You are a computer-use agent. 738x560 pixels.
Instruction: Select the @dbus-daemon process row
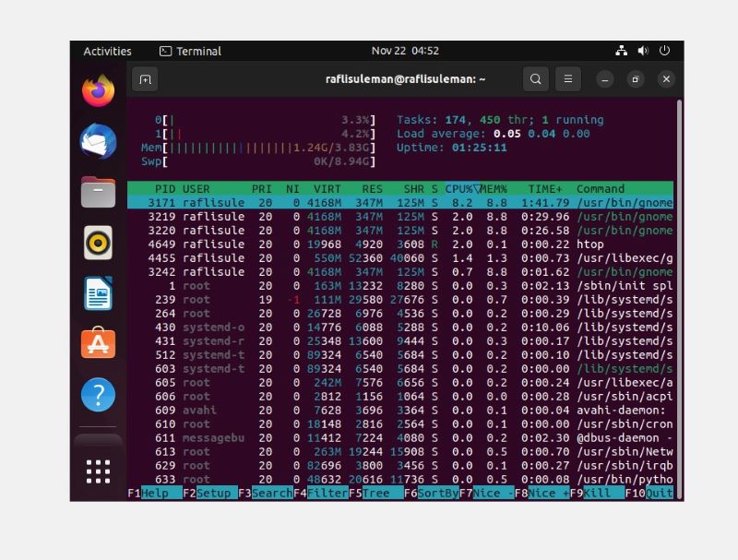coord(400,438)
